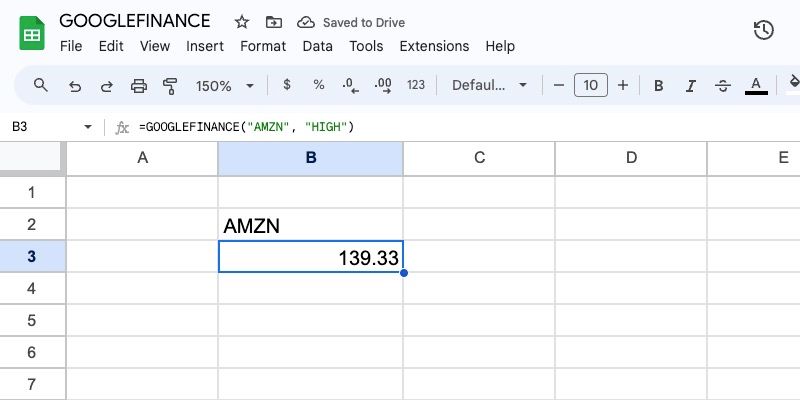Screen dimensions: 800x400
Task: Click the undo arrow icon
Action: click(75, 86)
